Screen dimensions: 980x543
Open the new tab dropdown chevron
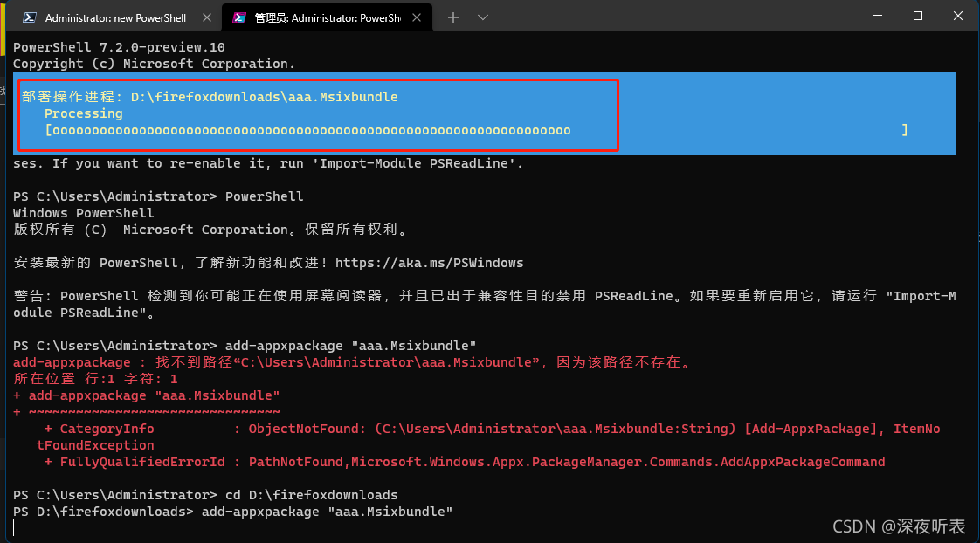pyautogui.click(x=482, y=17)
